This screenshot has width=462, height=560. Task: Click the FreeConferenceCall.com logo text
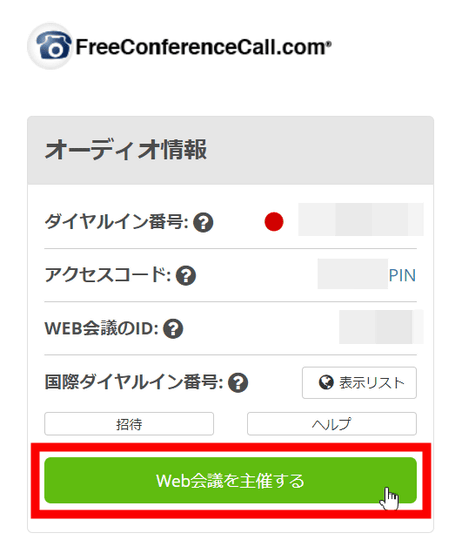(x=203, y=47)
